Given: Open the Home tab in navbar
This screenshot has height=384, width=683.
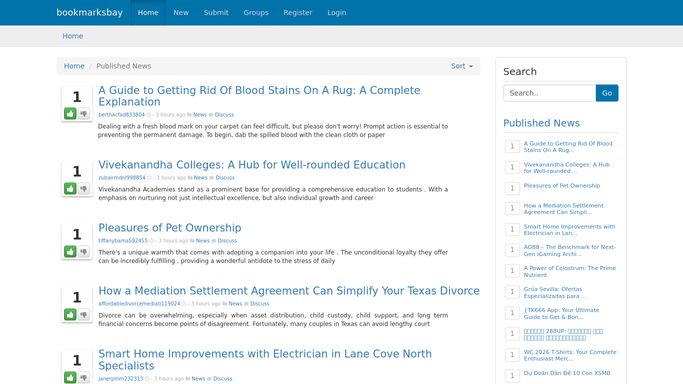Looking at the screenshot, I should [148, 13].
